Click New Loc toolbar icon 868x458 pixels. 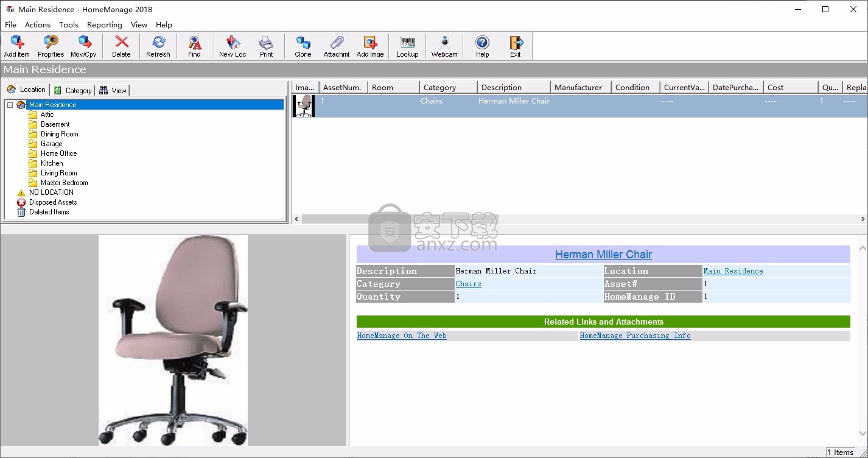(x=233, y=46)
